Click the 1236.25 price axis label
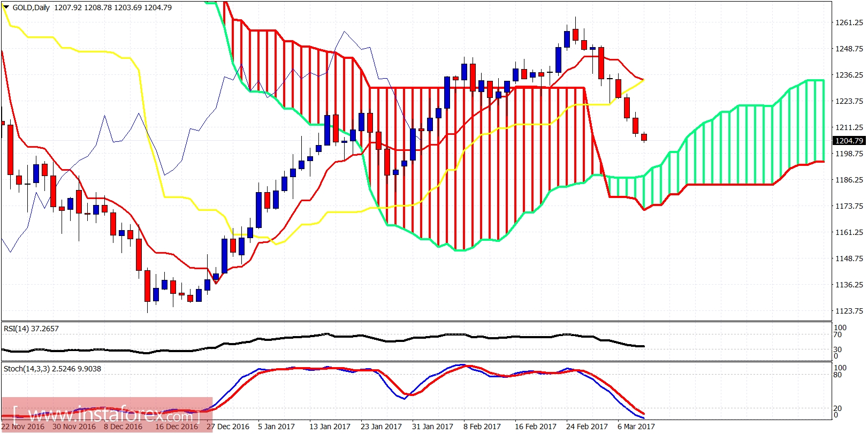This screenshot has width=868, height=434. [849, 75]
